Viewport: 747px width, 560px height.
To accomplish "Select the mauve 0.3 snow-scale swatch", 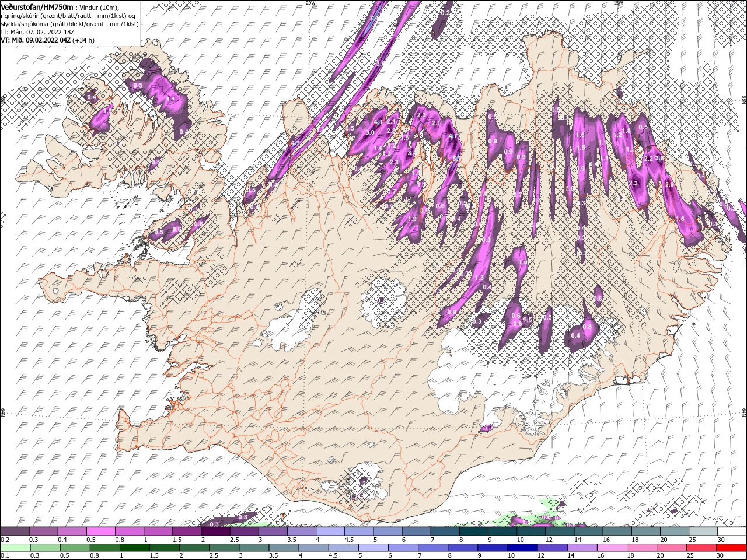I will [x=43, y=531].
